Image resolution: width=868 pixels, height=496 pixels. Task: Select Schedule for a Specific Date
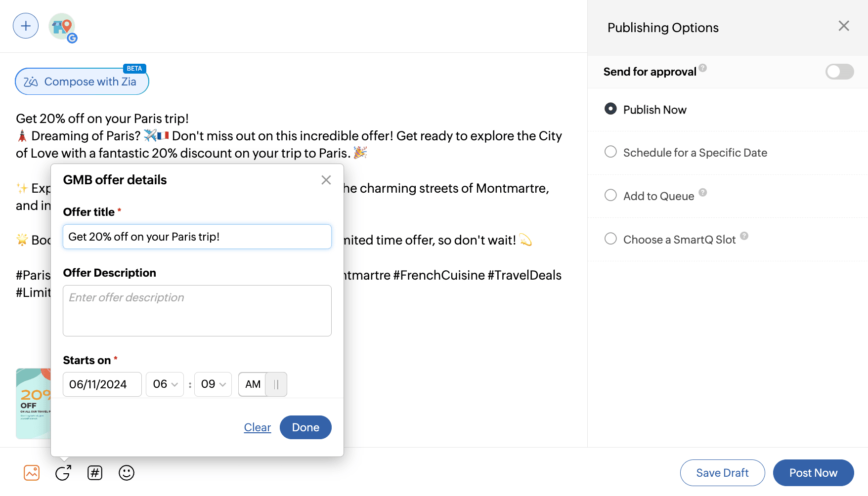click(611, 152)
